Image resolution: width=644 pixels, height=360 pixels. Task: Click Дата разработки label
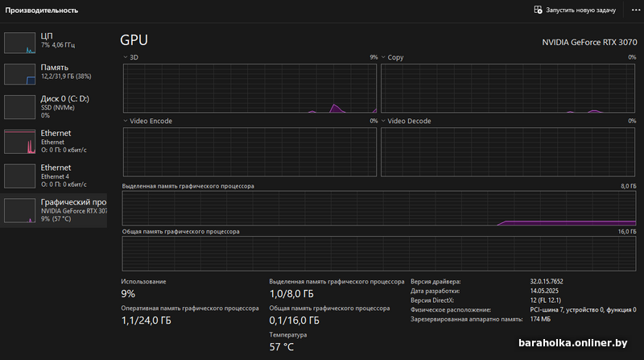click(435, 291)
